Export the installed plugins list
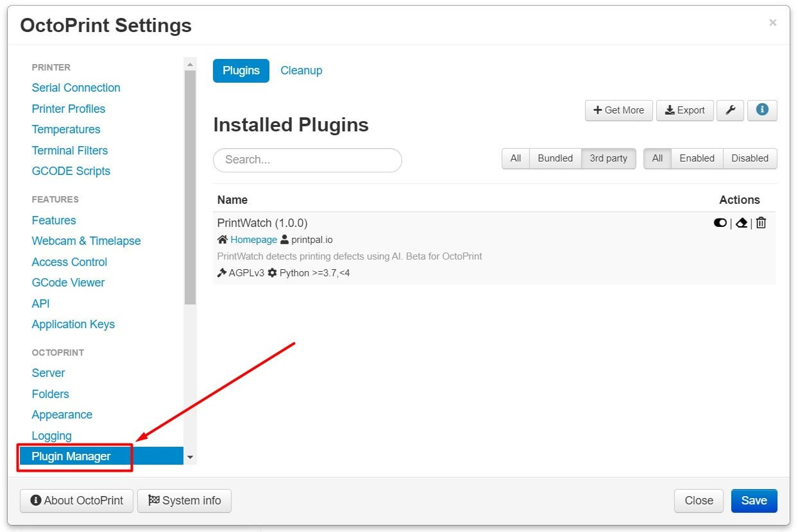798x532 pixels. (x=684, y=110)
